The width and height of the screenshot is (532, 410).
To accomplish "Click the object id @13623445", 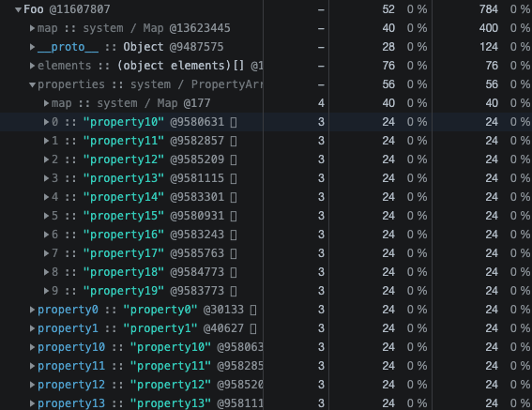I will [x=200, y=28].
